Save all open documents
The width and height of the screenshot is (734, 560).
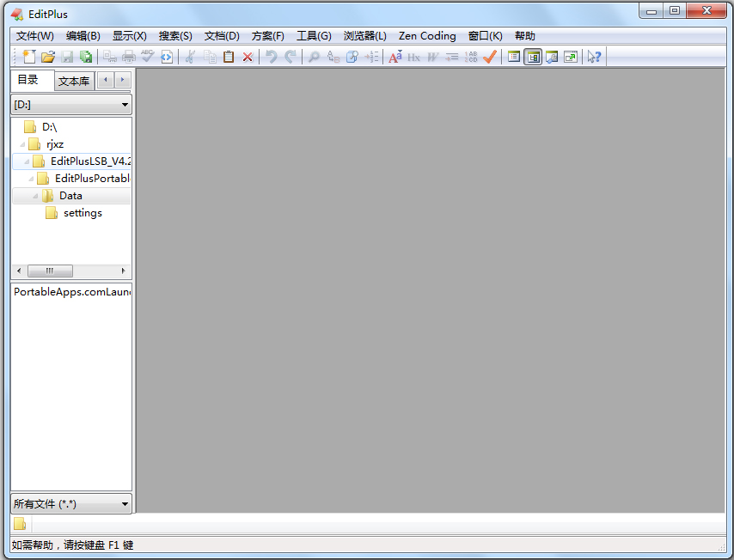pos(86,57)
